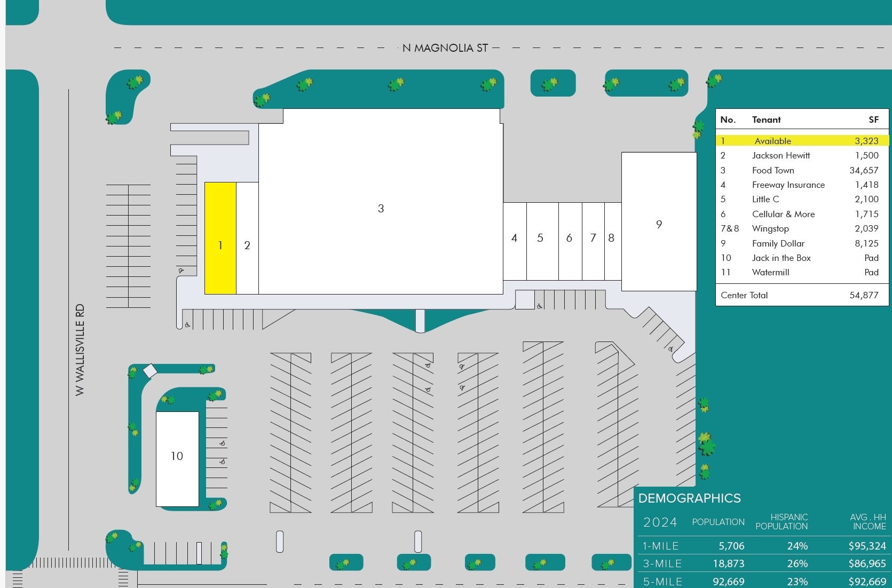892x588 pixels.
Task: Click the 2024 label in demographics
Action: [x=659, y=522]
